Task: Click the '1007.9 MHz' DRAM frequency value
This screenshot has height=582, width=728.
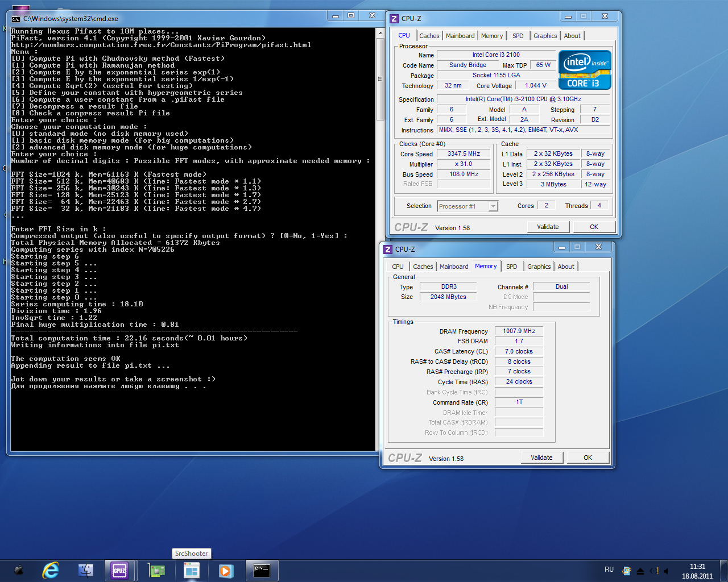Action: coord(519,331)
